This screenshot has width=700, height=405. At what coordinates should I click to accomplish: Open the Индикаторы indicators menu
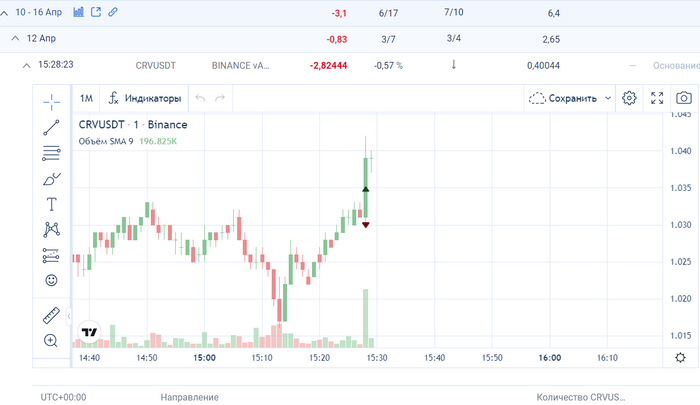point(145,99)
